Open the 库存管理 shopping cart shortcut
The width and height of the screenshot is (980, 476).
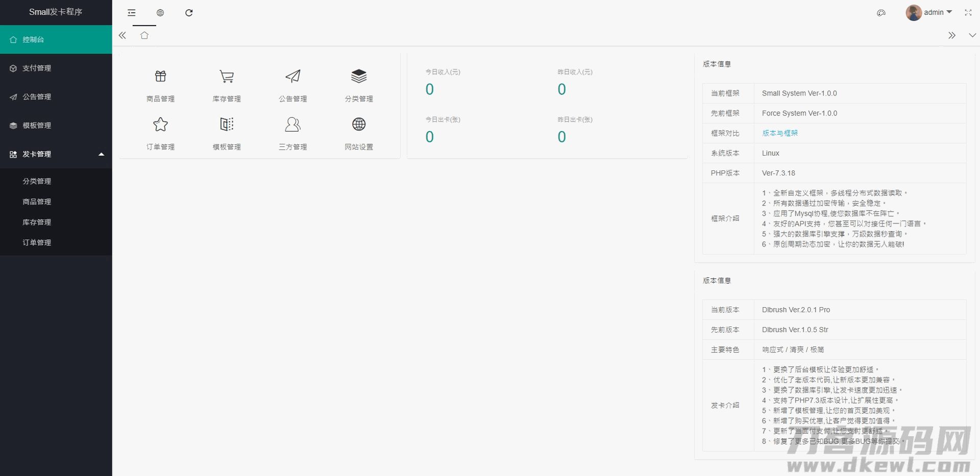(227, 77)
